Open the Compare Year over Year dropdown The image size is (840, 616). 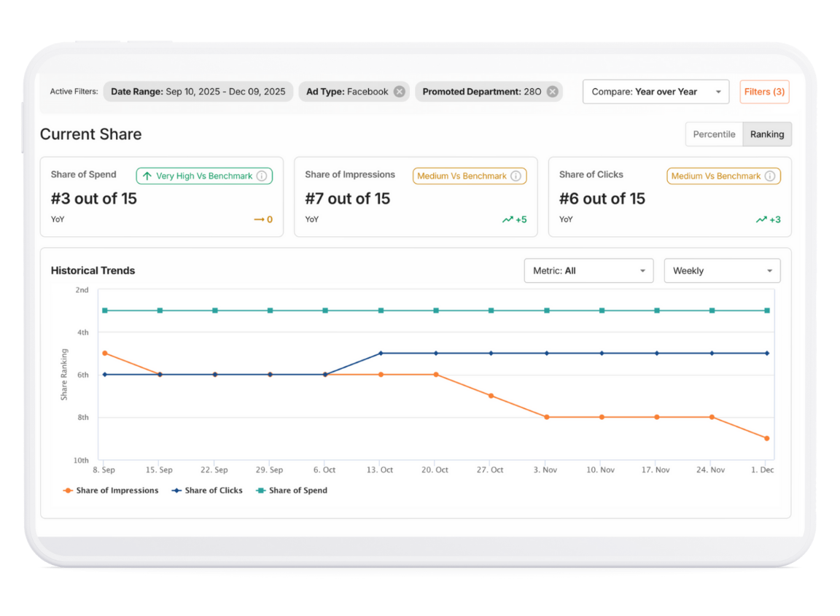tap(656, 92)
